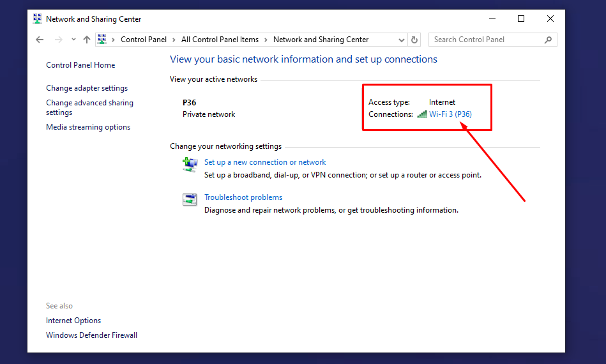Screen dimensions: 606x364
Task: Click the new connection setup icon
Action: pyautogui.click(x=190, y=164)
